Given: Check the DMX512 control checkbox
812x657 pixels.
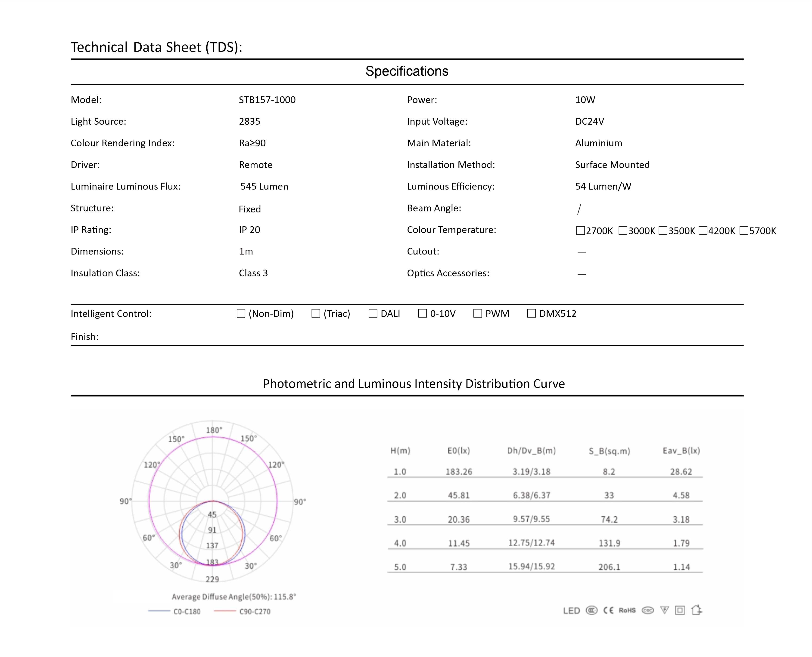Looking at the screenshot, I should point(531,313).
